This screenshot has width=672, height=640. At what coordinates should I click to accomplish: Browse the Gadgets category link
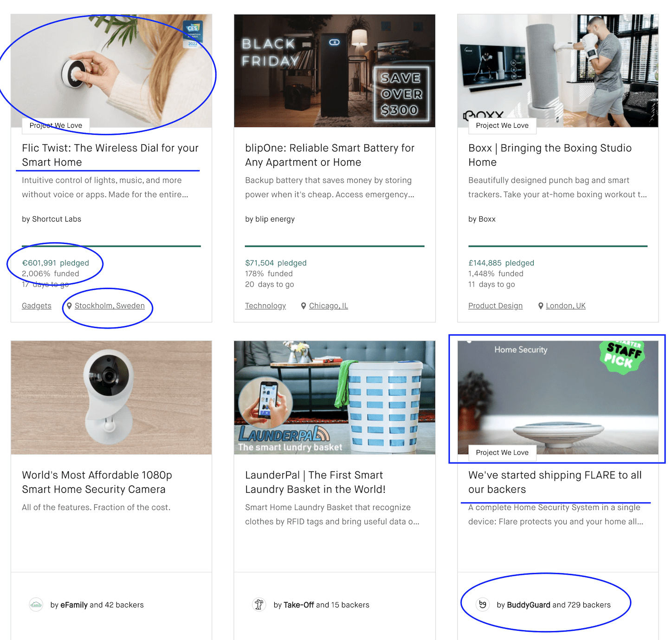click(37, 306)
